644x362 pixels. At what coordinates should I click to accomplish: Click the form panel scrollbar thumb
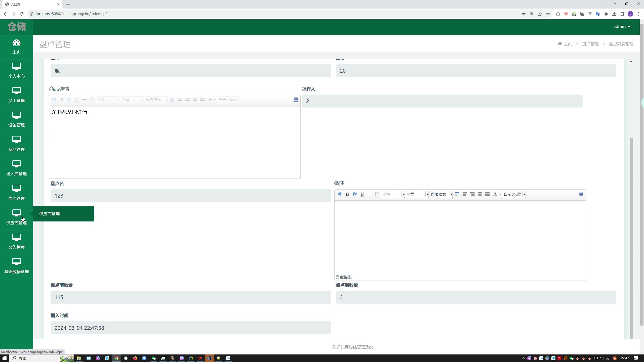click(631, 238)
